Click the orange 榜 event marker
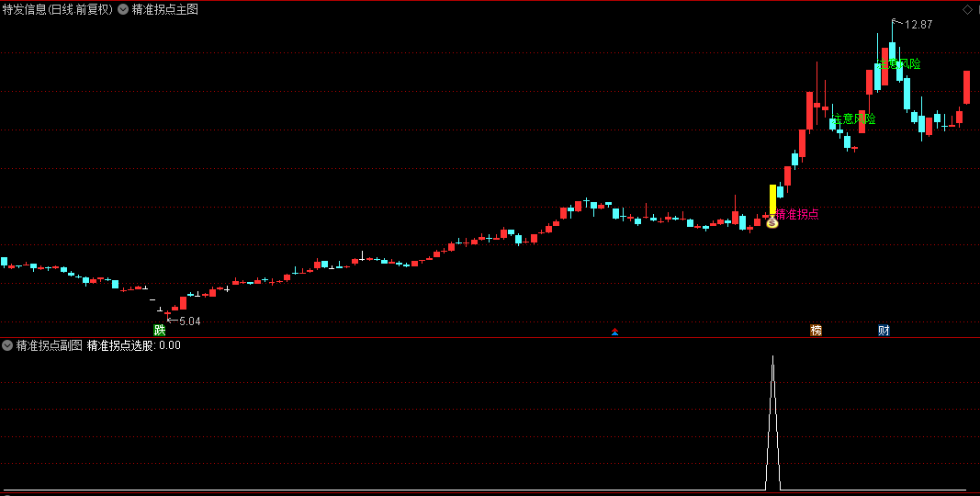Image resolution: width=980 pixels, height=496 pixels. click(x=816, y=331)
